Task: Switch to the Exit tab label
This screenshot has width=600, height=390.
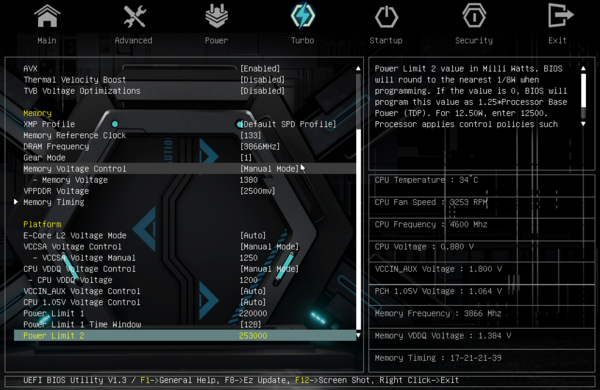Action: [x=557, y=41]
